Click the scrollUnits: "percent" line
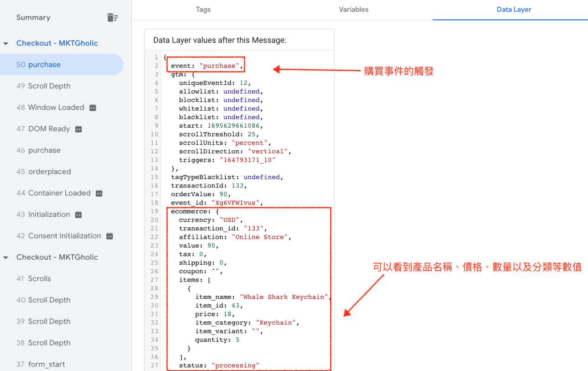The height and width of the screenshot is (371, 588). coord(225,143)
